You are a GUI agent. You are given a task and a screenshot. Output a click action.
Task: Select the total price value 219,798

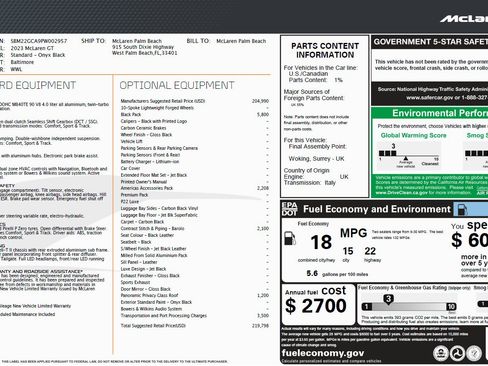click(x=260, y=326)
